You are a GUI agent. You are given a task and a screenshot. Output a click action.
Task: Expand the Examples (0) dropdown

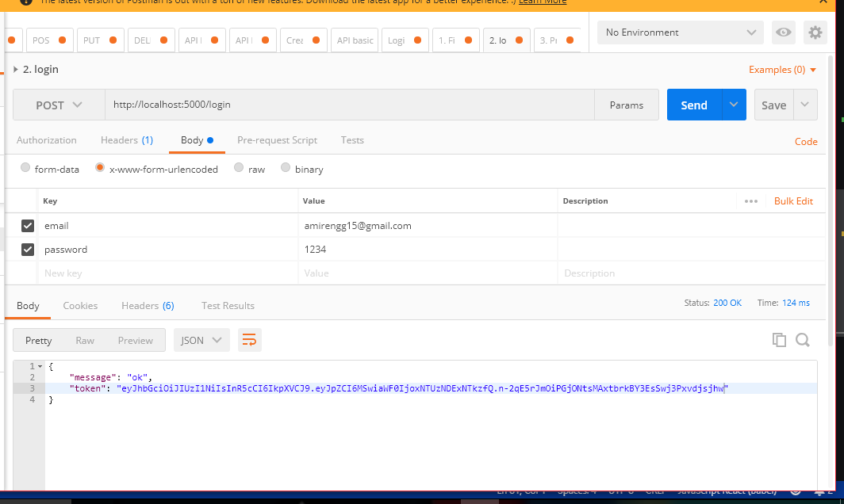coord(782,69)
